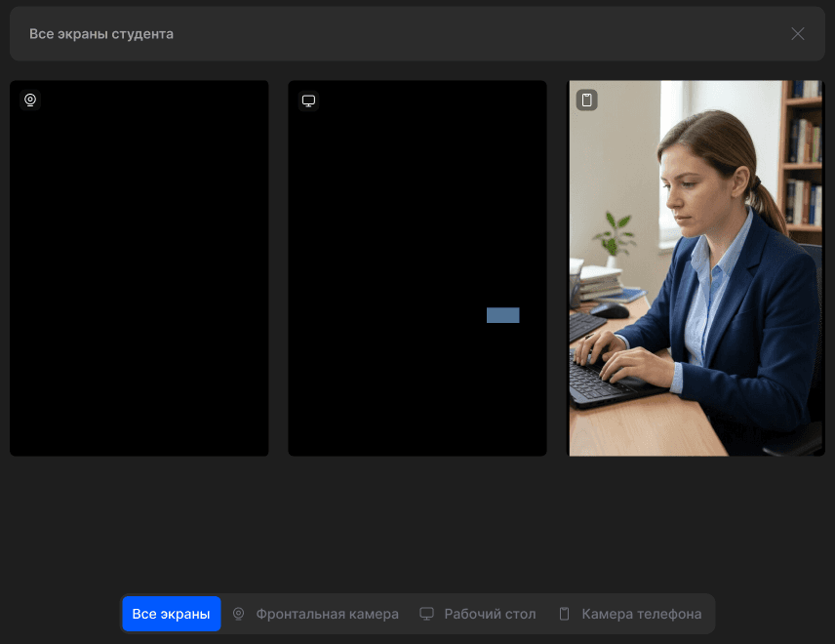
Task: Open the front camera black feed
Action: [139, 268]
